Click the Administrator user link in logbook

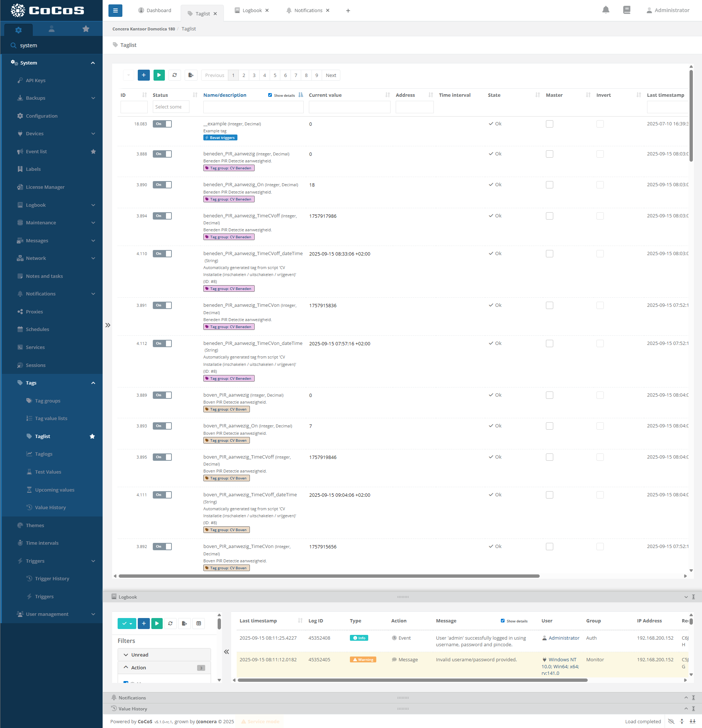(564, 638)
